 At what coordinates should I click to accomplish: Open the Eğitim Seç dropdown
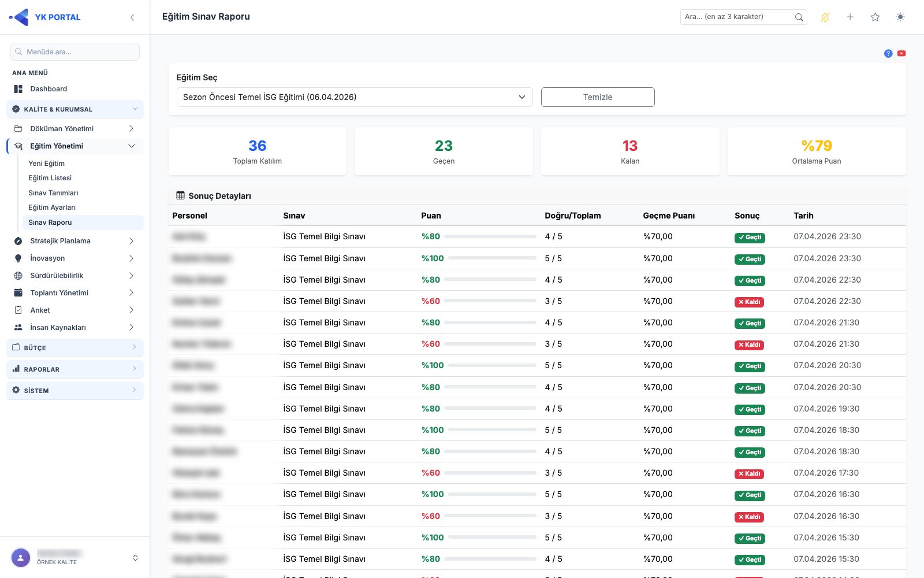click(355, 97)
